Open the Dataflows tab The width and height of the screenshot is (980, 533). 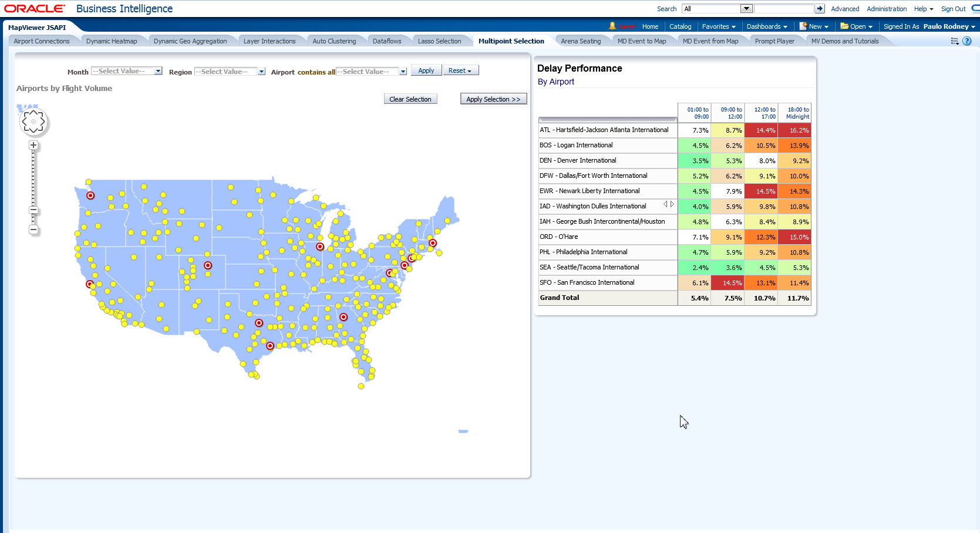coord(387,41)
